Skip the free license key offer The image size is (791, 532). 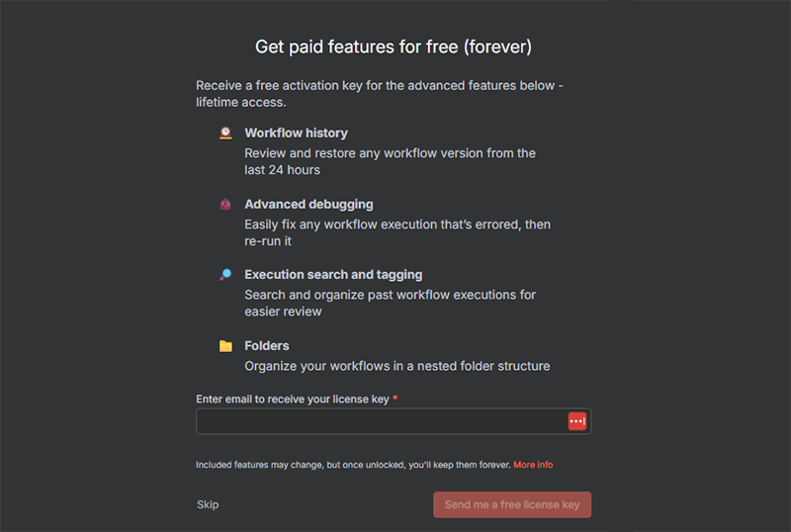208,504
